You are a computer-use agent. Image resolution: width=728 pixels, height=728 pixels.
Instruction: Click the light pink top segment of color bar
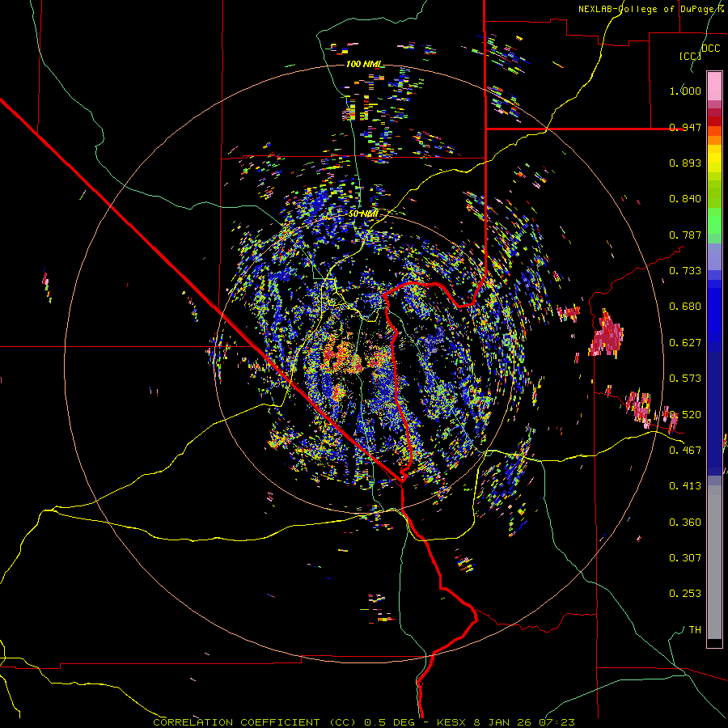tap(714, 86)
